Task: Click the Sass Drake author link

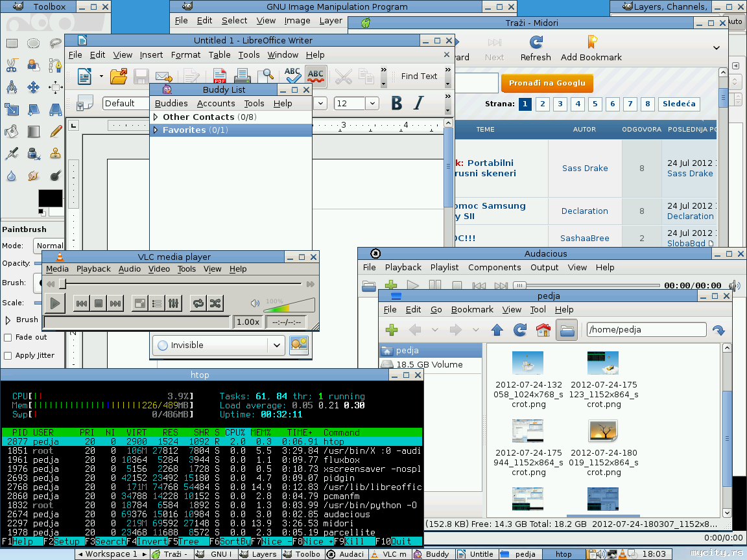Action: pyautogui.click(x=585, y=169)
